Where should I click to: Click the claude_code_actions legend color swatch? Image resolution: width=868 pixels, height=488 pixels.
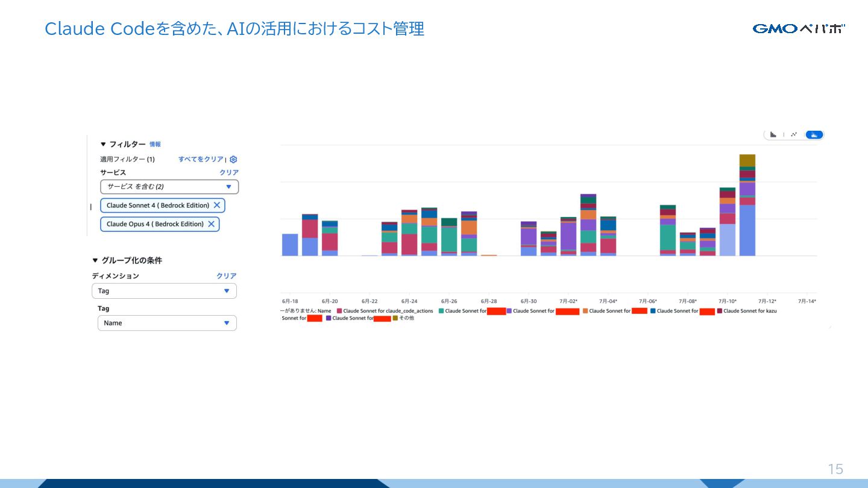pyautogui.click(x=339, y=311)
